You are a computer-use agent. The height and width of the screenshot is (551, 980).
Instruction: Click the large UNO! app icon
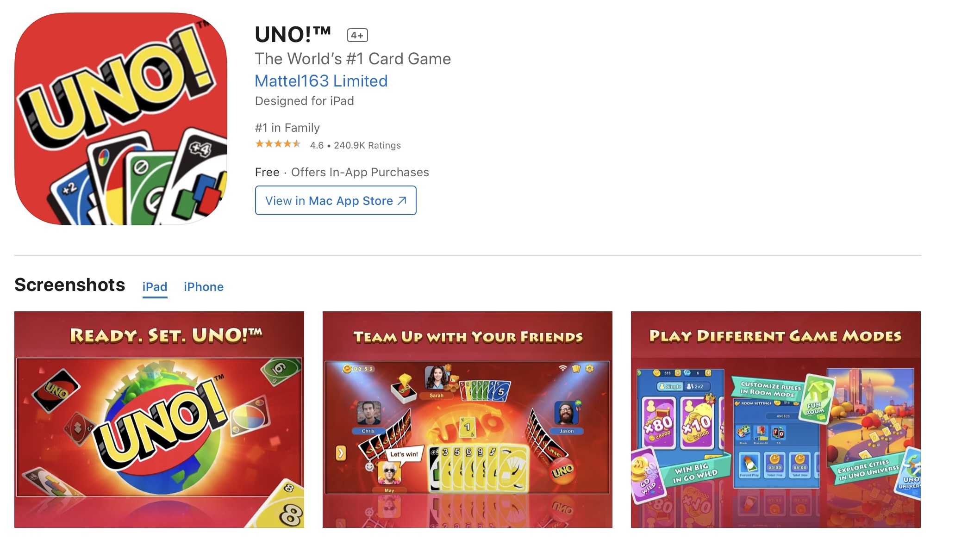[x=121, y=119]
